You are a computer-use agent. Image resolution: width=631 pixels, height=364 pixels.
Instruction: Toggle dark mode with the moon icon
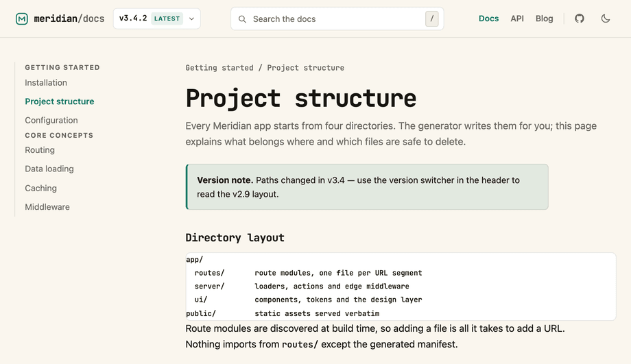[x=605, y=19]
